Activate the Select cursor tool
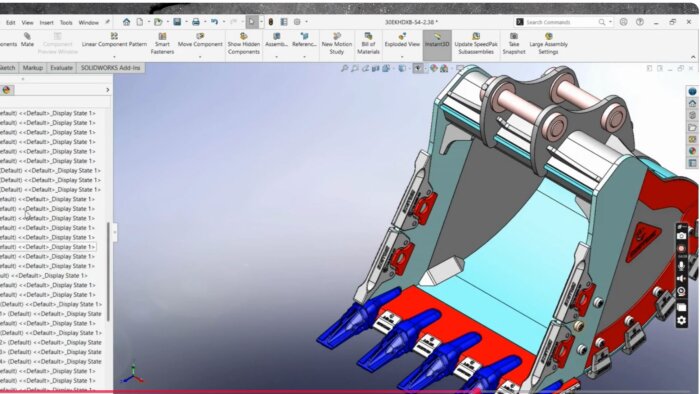The width and height of the screenshot is (700, 394). pos(252,22)
